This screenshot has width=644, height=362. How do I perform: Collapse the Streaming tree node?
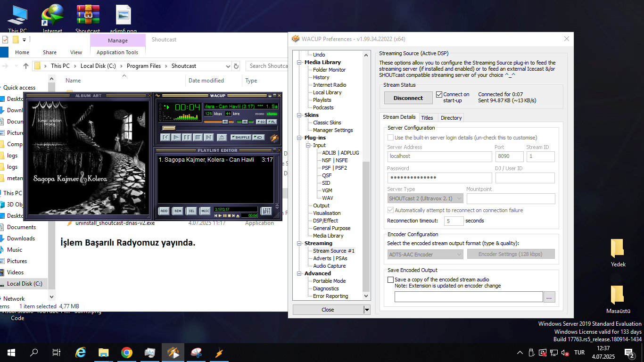coord(299,243)
